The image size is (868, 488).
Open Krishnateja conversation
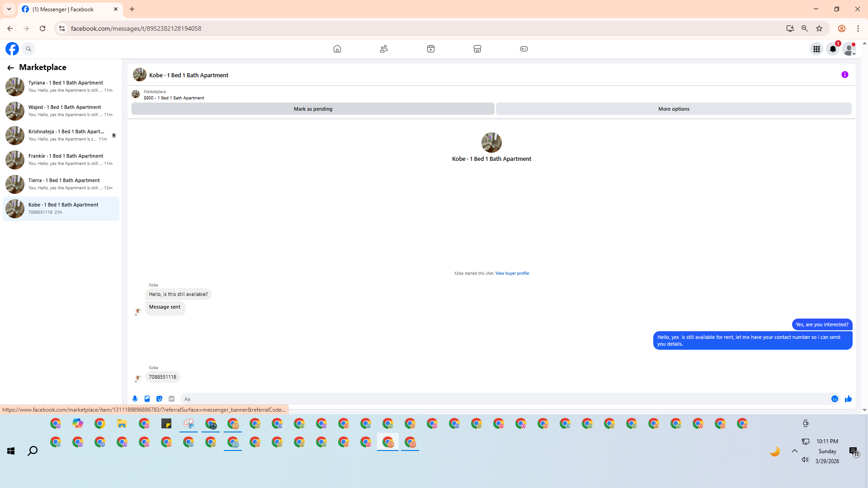tap(61, 135)
